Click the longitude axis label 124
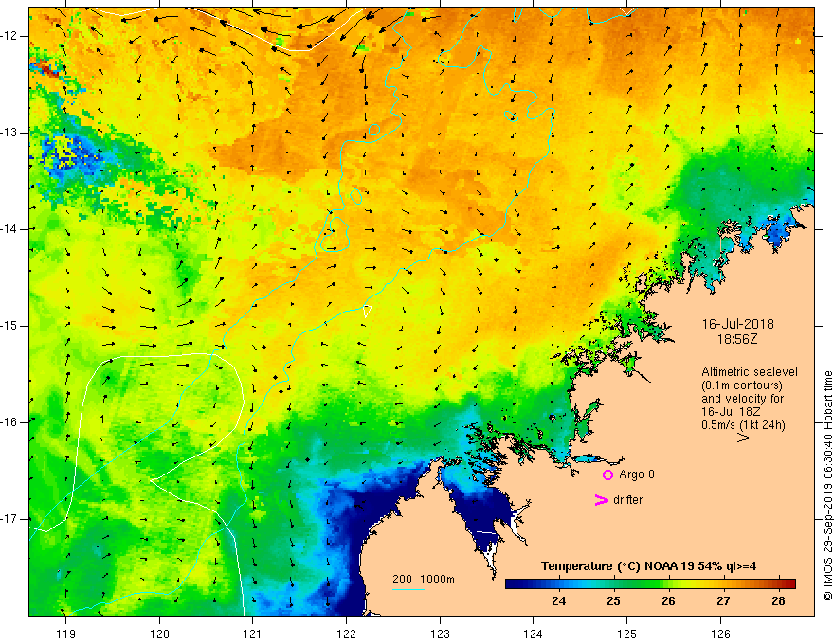This screenshot has width=834, height=644. (534, 634)
